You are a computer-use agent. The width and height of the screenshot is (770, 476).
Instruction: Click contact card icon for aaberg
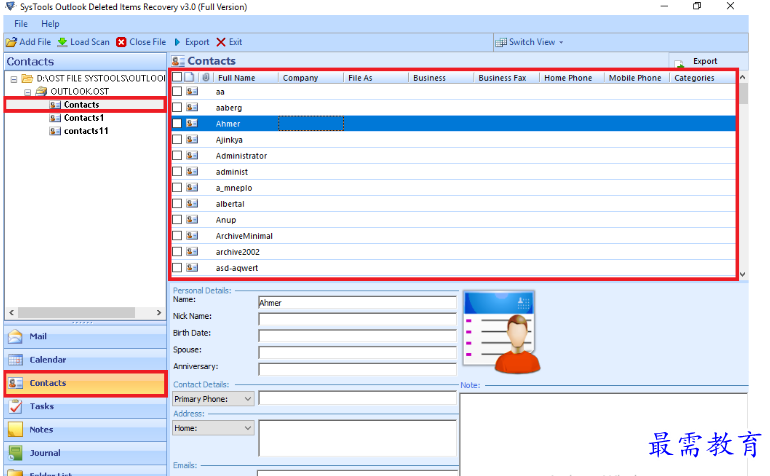coord(192,107)
